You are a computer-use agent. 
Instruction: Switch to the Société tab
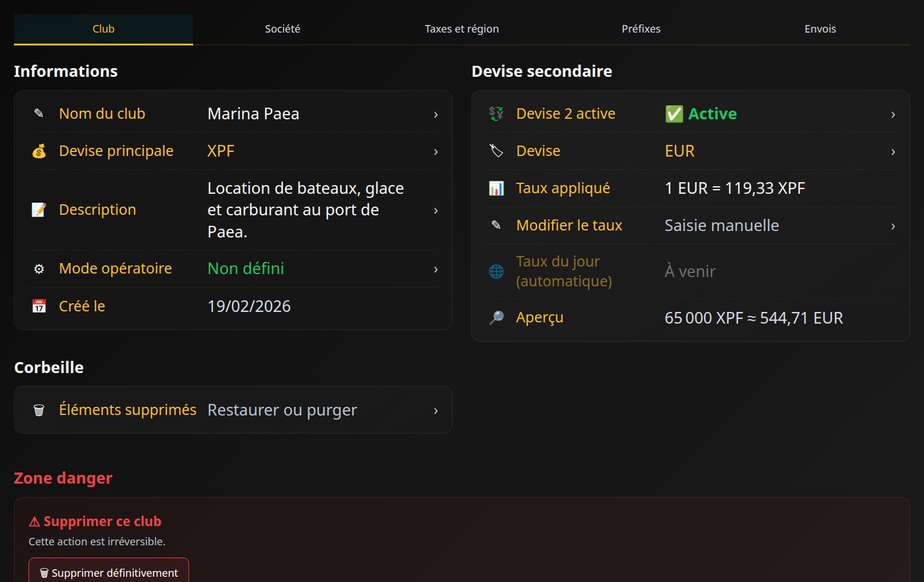[283, 29]
